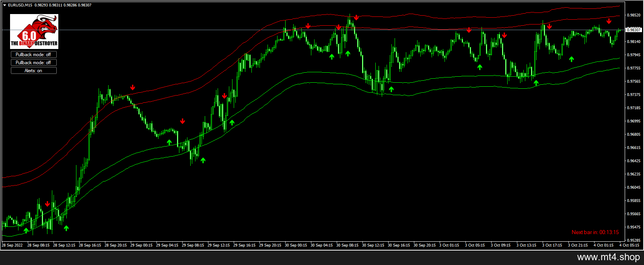Screen dimensions: 644x265
Task: Click the 0.98520 price axis label
Action: click(634, 15)
